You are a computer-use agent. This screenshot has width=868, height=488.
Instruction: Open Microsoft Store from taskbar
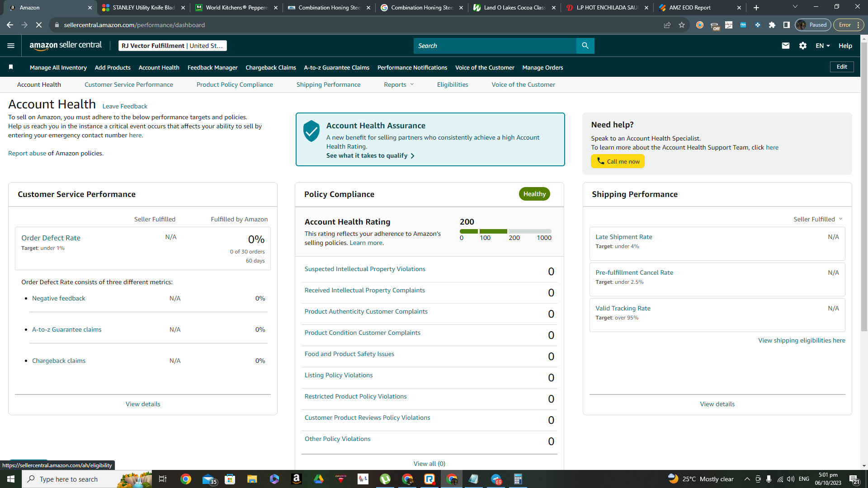230,479
